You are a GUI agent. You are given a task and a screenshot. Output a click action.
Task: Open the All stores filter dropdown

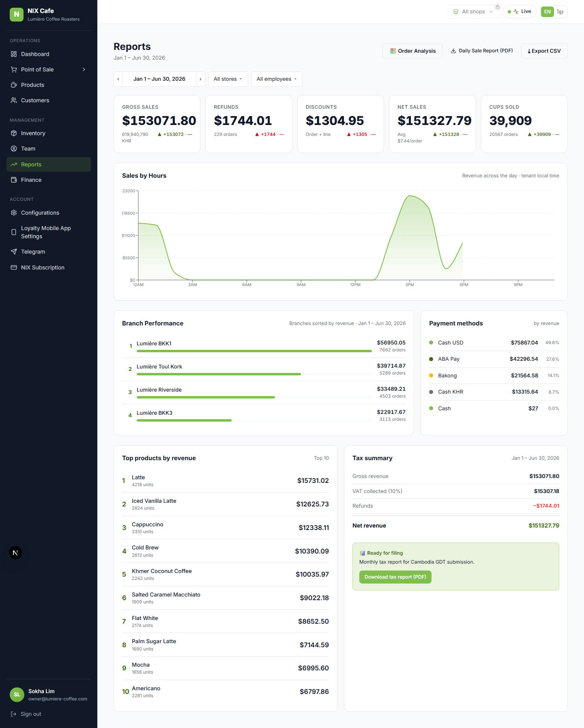coord(228,79)
